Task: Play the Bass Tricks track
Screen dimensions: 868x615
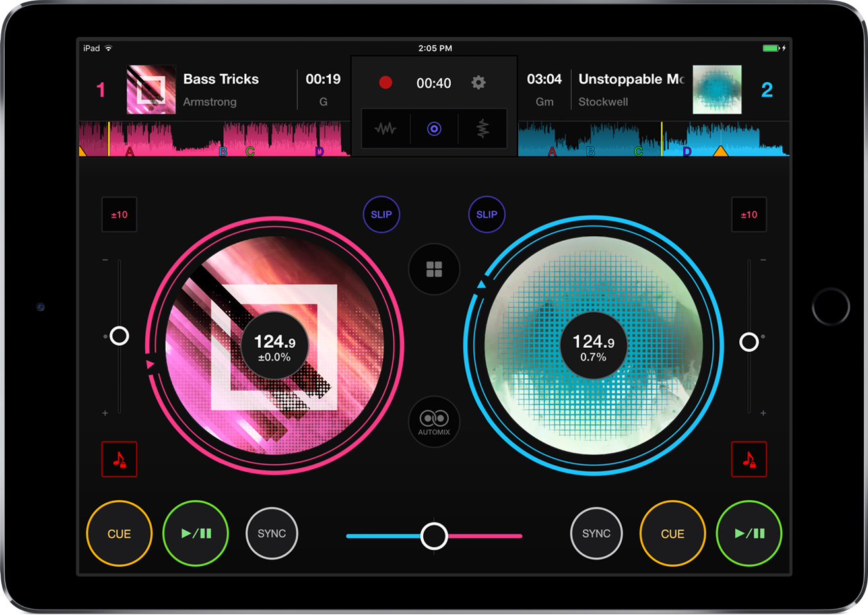Action: coord(195,533)
